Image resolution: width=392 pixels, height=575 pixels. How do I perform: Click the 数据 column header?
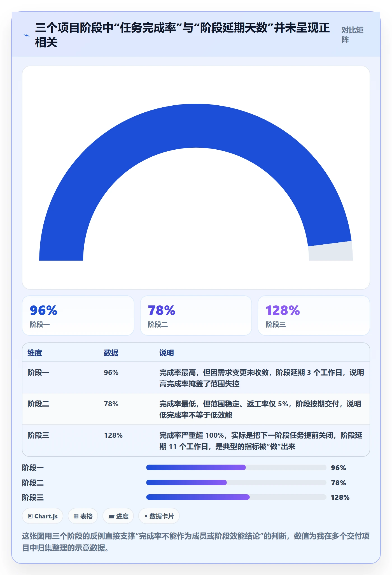111,353
